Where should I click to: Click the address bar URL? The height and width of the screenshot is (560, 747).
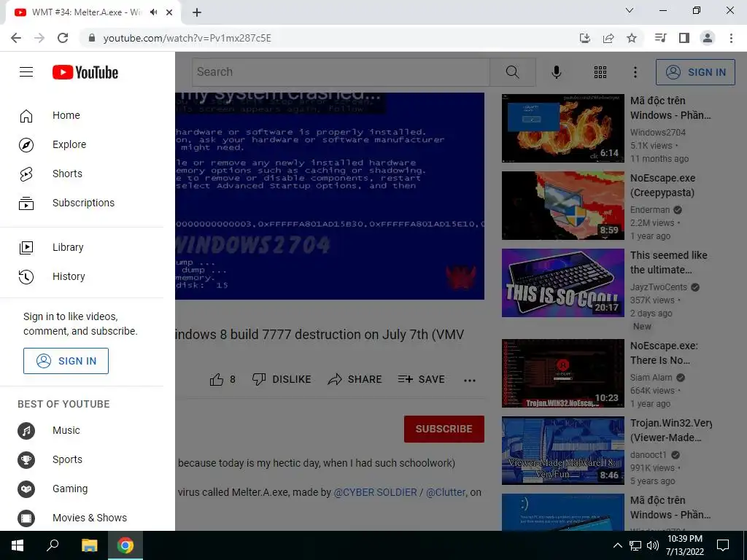tap(187, 38)
